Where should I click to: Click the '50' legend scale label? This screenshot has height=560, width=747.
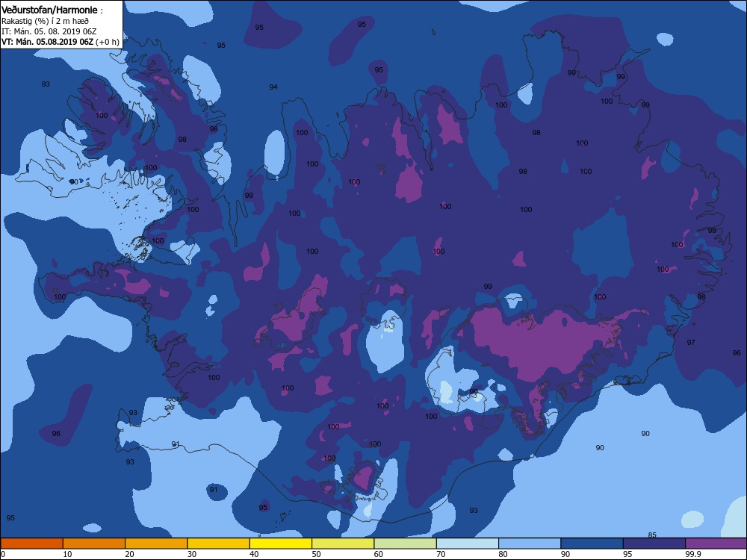316,554
